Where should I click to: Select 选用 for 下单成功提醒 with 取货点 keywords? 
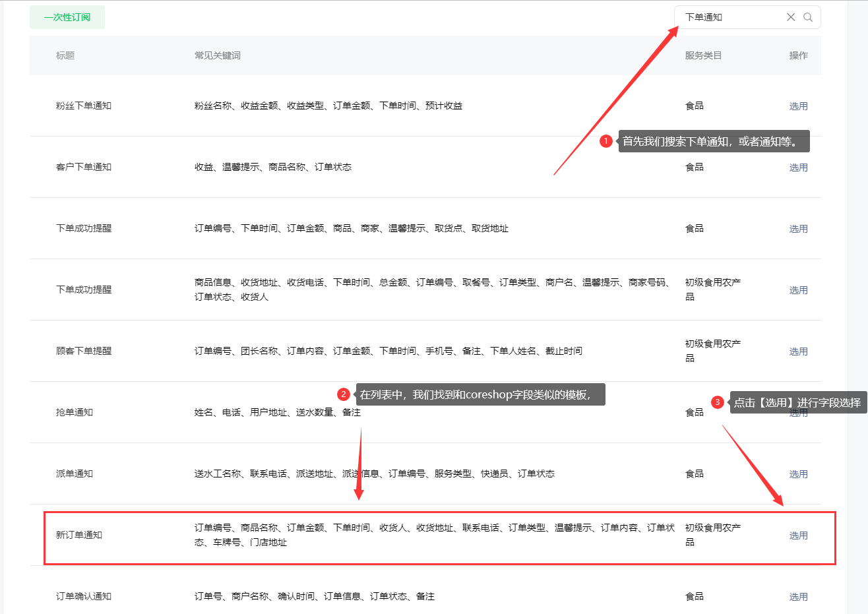[798, 229]
